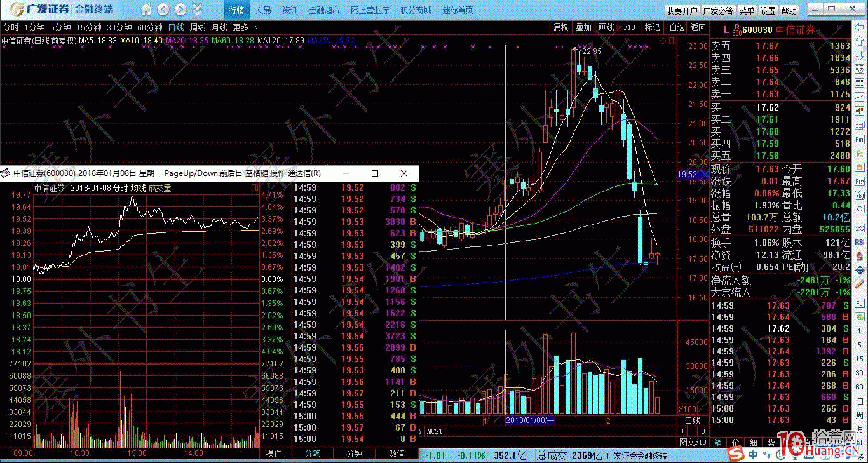Click the 我要开户 button

(682, 11)
